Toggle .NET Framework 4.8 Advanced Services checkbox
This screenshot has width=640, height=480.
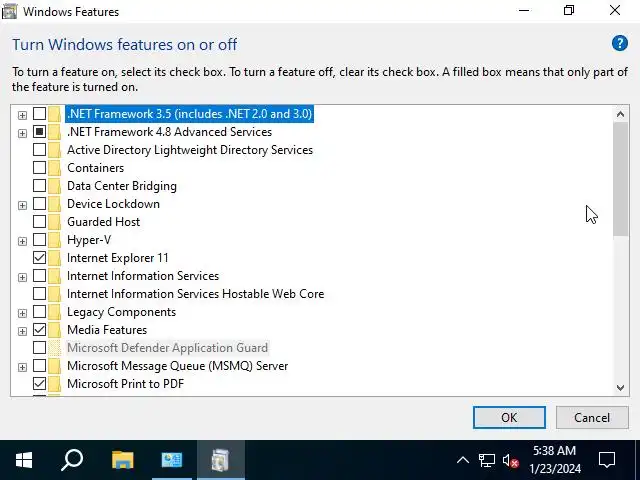39,131
